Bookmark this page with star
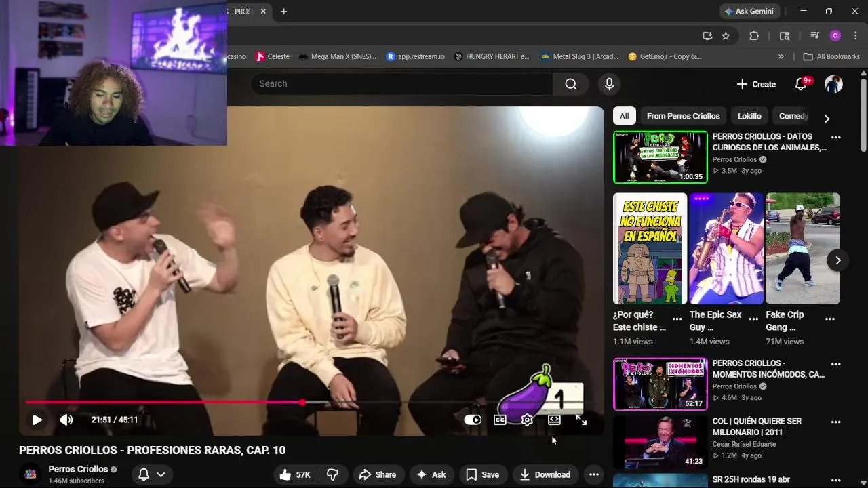868x488 pixels. (x=726, y=36)
